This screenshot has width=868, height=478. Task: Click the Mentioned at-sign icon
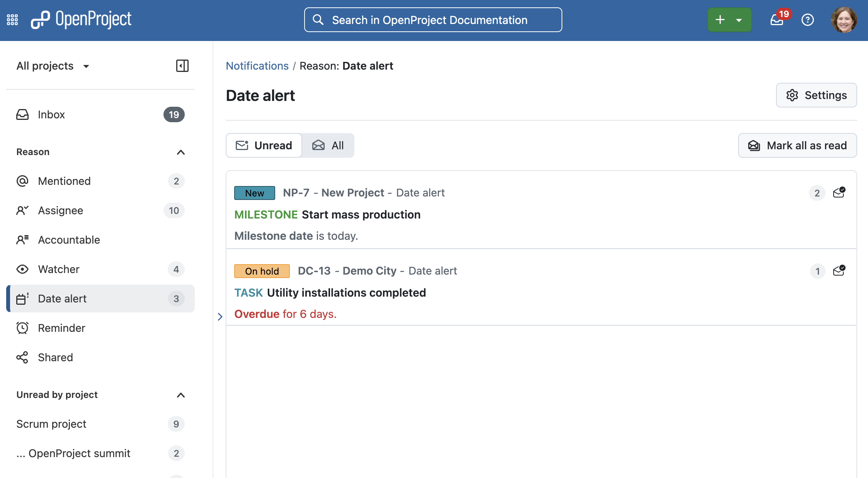pos(22,181)
